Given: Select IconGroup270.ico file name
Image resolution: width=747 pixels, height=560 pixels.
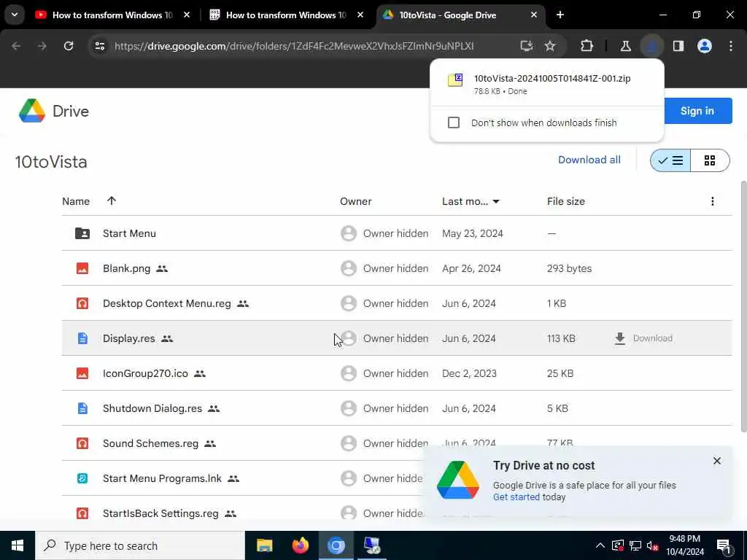Looking at the screenshot, I should (145, 373).
